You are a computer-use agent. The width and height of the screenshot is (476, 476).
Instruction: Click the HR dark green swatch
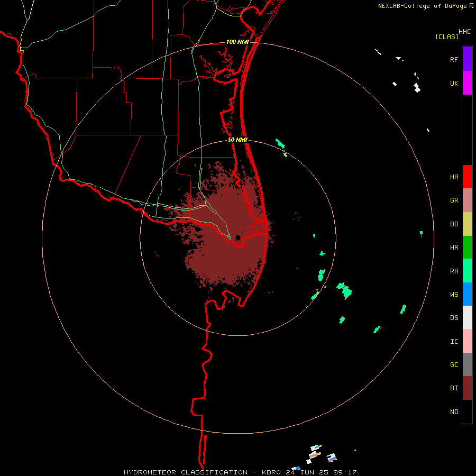pyautogui.click(x=467, y=248)
